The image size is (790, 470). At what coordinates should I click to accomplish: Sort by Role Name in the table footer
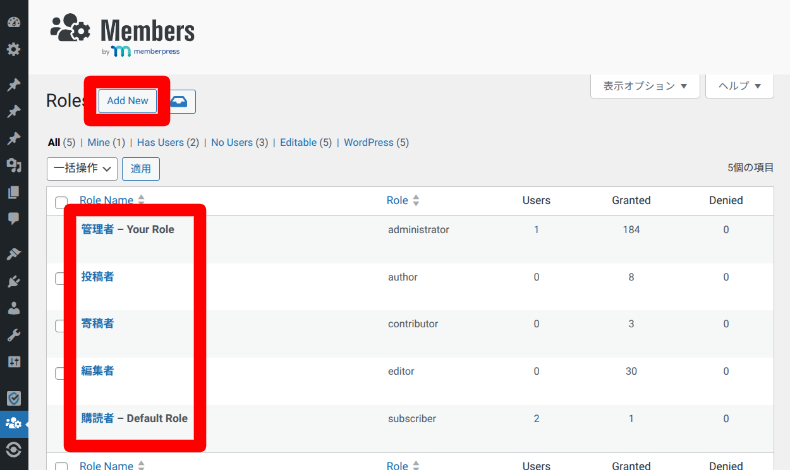pos(112,465)
